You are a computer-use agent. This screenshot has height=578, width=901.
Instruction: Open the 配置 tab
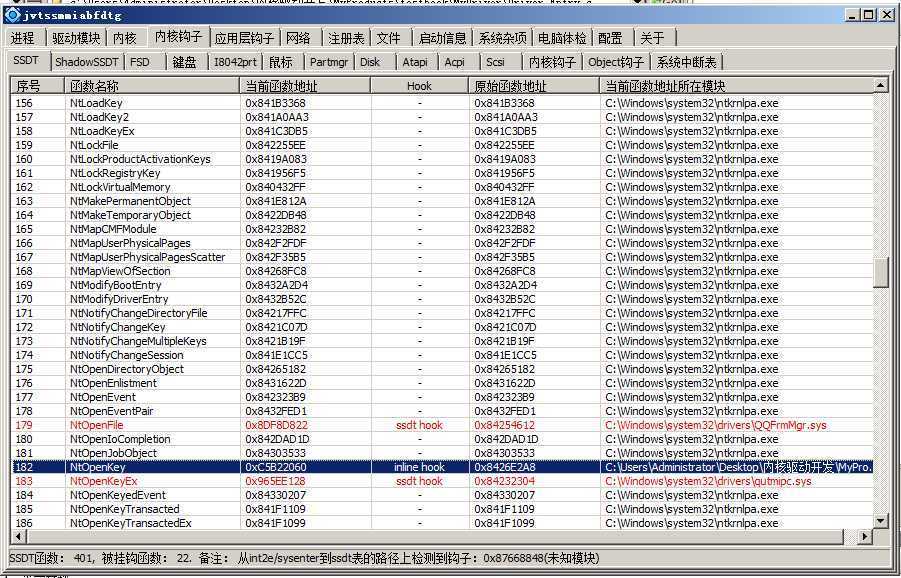[x=610, y=38]
